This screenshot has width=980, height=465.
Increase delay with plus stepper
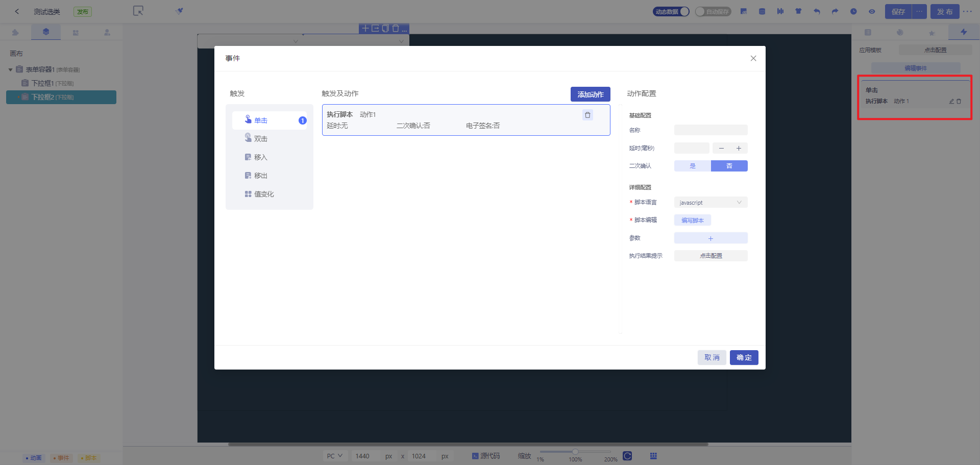click(x=739, y=148)
